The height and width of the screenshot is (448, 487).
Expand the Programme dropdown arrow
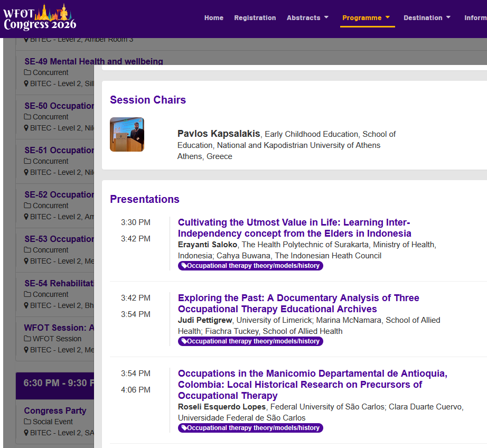388,17
